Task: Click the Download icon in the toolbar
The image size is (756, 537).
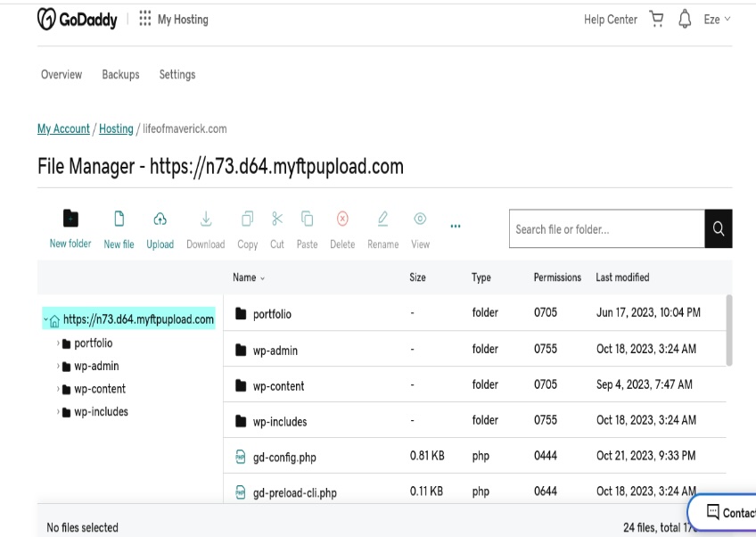Action: coord(205,219)
